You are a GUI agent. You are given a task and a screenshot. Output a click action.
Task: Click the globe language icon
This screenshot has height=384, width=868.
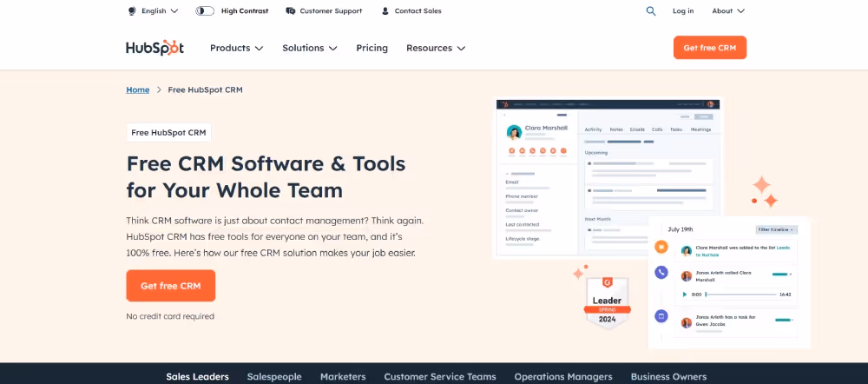tap(132, 10)
